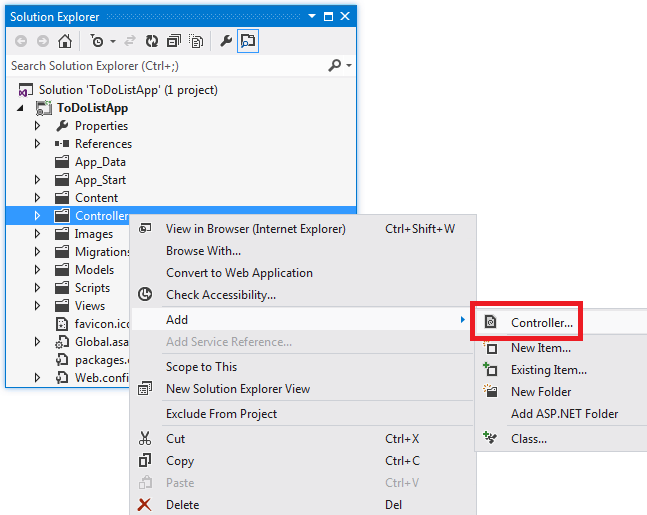Choose Controller... in the Add submenu
The width and height of the screenshot is (647, 515).
click(x=561, y=323)
